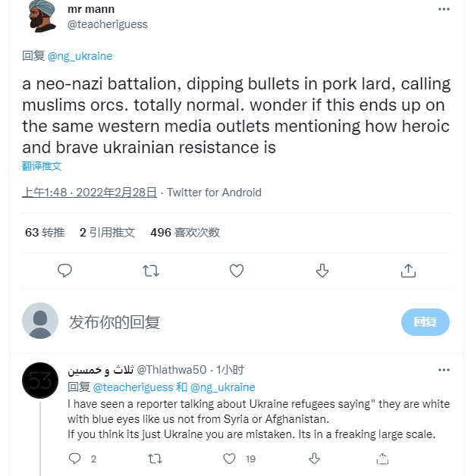View the 63 转推 retweets list

pyautogui.click(x=45, y=233)
